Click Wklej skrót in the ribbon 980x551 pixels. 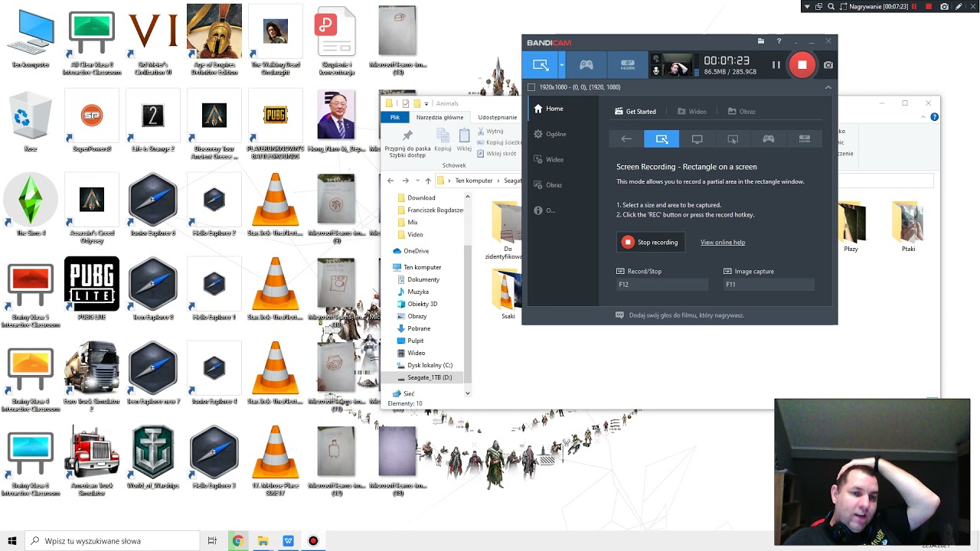coord(495,153)
